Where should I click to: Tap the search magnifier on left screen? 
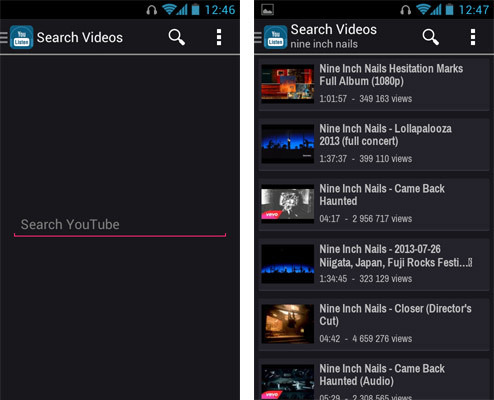coord(177,37)
